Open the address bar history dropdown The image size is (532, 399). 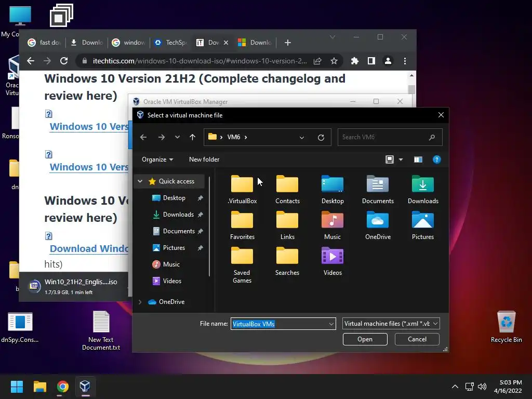point(302,137)
